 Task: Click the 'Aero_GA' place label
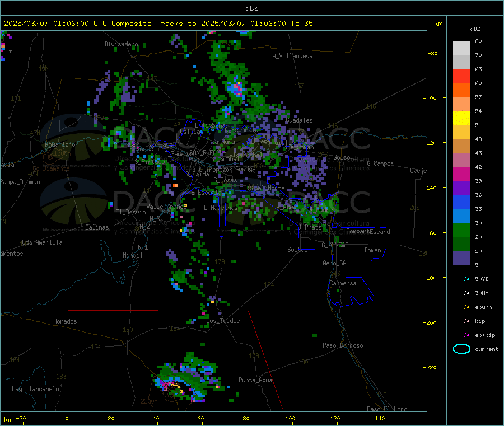point(334,263)
